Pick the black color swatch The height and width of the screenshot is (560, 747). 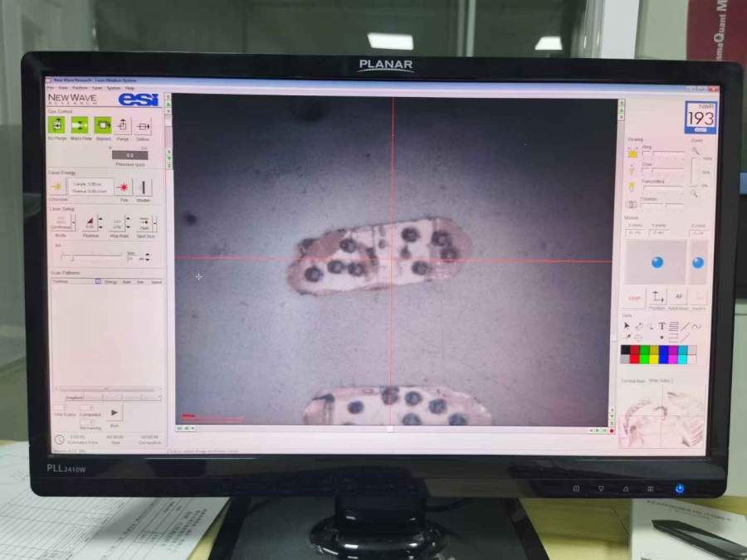pos(626,350)
